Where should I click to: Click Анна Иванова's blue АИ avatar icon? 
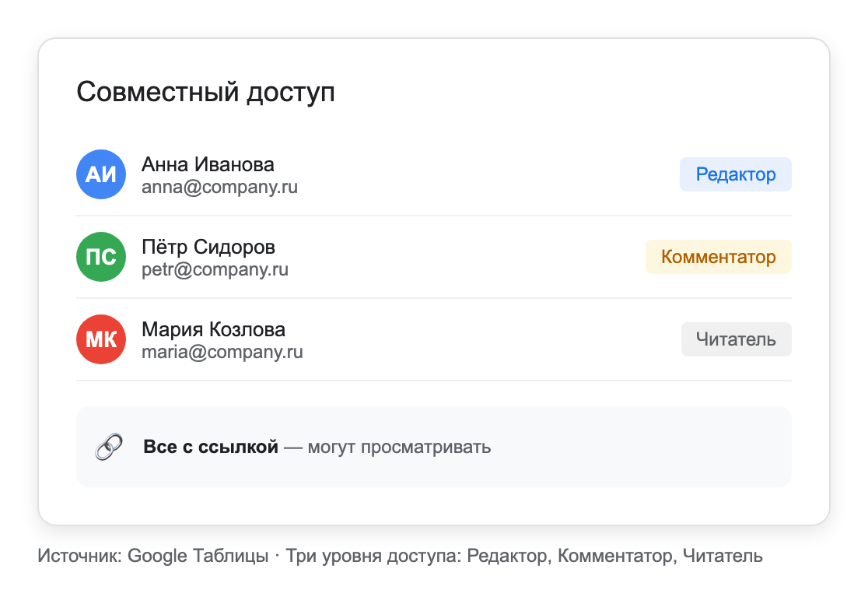point(100,174)
